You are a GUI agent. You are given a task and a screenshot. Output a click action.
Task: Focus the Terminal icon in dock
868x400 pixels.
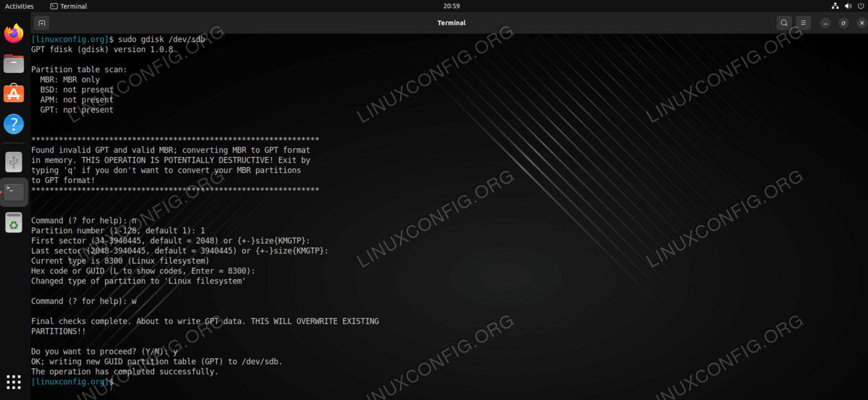pyautogui.click(x=14, y=192)
